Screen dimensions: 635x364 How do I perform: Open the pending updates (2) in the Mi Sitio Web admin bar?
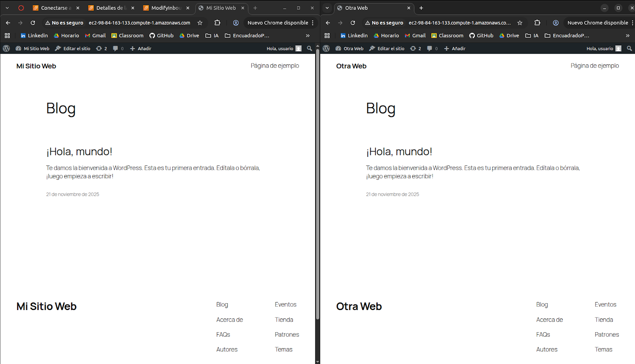[x=101, y=48]
